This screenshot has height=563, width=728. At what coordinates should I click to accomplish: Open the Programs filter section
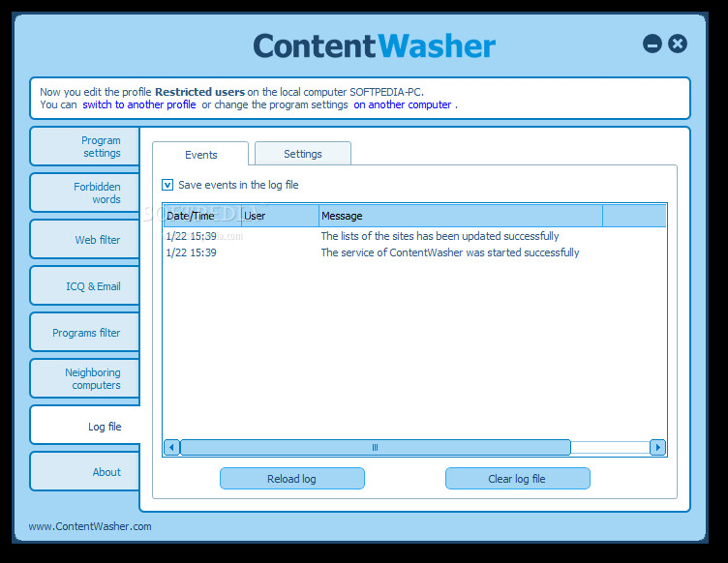click(x=84, y=332)
